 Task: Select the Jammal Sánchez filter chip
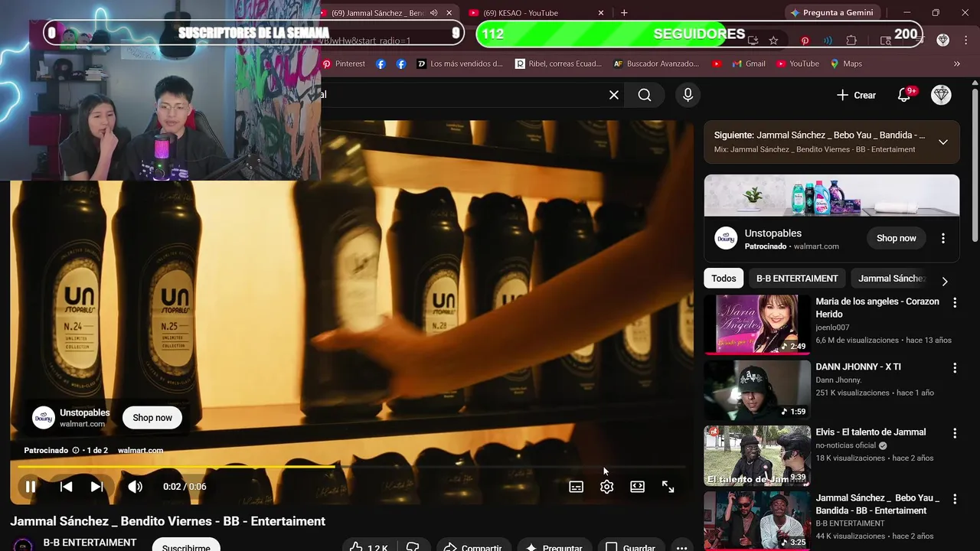click(892, 279)
